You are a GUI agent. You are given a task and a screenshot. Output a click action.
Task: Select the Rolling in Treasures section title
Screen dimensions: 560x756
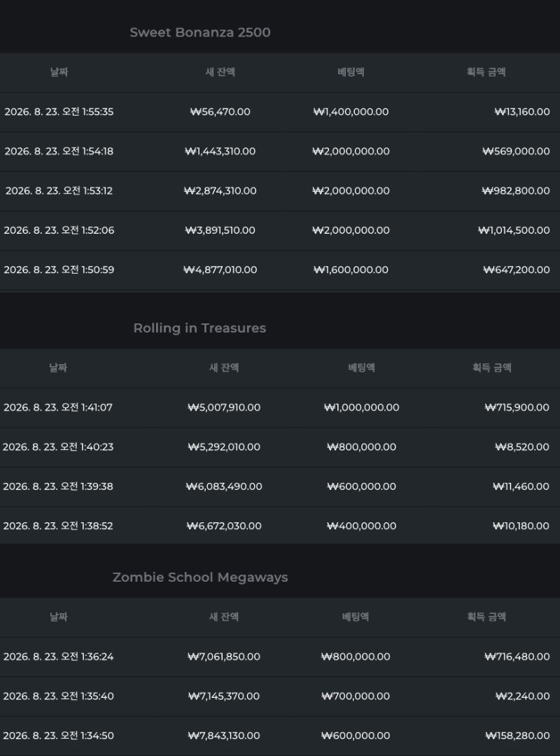click(x=199, y=328)
